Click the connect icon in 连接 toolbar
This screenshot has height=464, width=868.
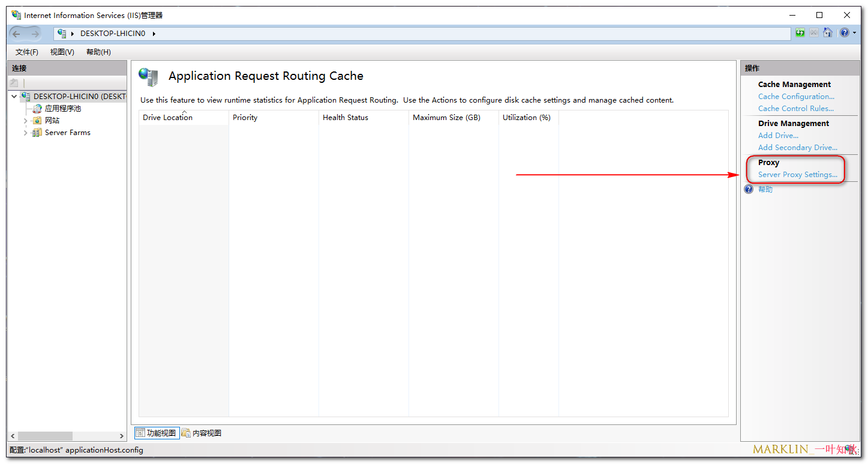pyautogui.click(x=14, y=83)
